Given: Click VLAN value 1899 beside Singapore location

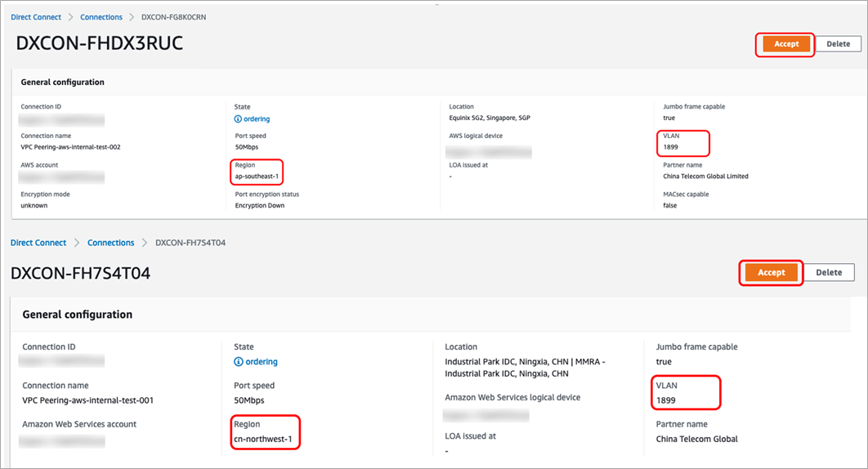Looking at the screenshot, I should [x=670, y=147].
